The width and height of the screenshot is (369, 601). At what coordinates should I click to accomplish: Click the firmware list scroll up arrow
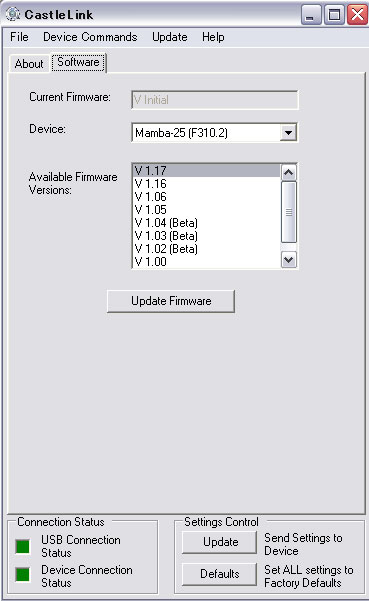point(289,172)
